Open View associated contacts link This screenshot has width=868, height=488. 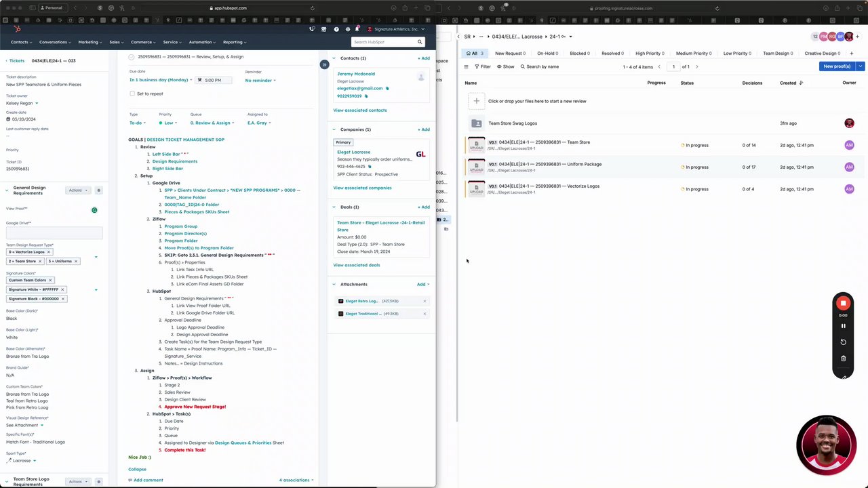pos(360,110)
